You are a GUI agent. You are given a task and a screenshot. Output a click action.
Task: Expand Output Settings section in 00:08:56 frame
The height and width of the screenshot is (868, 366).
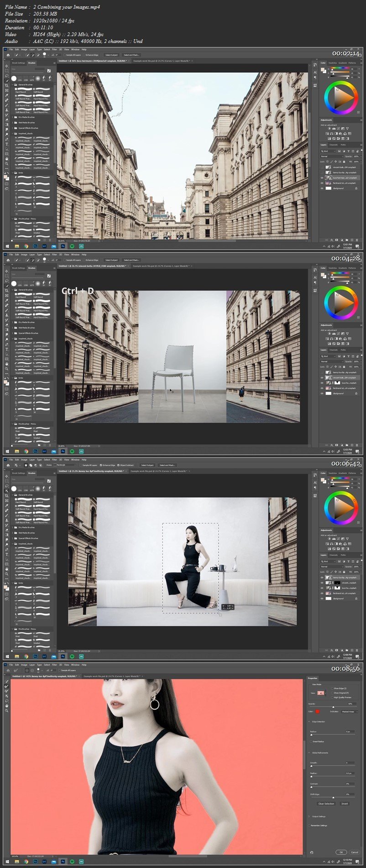(309, 816)
